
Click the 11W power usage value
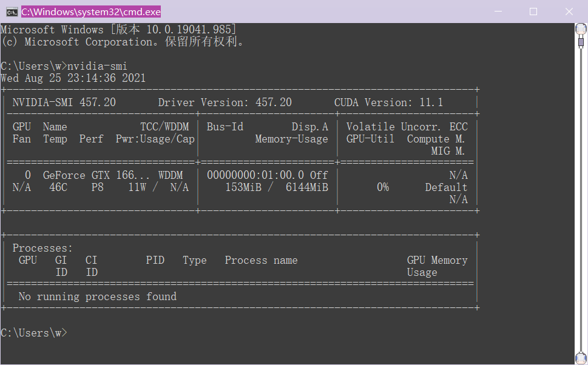(137, 187)
